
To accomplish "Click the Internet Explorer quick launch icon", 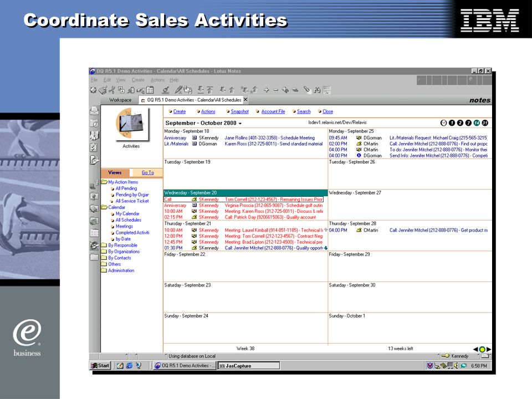I will point(129,366).
